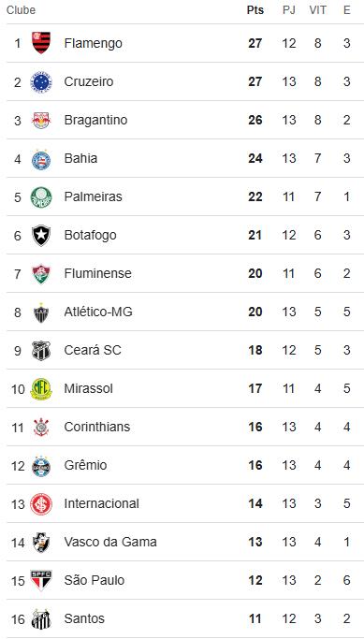Open the Atlético-MG team link

tap(98, 312)
